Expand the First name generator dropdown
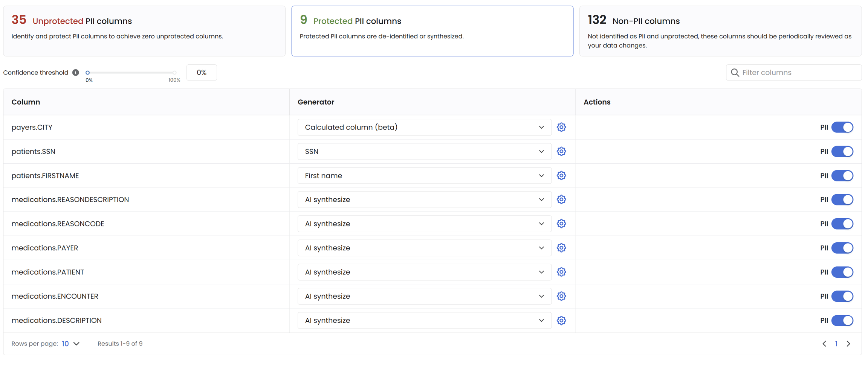The image size is (868, 368). [424, 175]
